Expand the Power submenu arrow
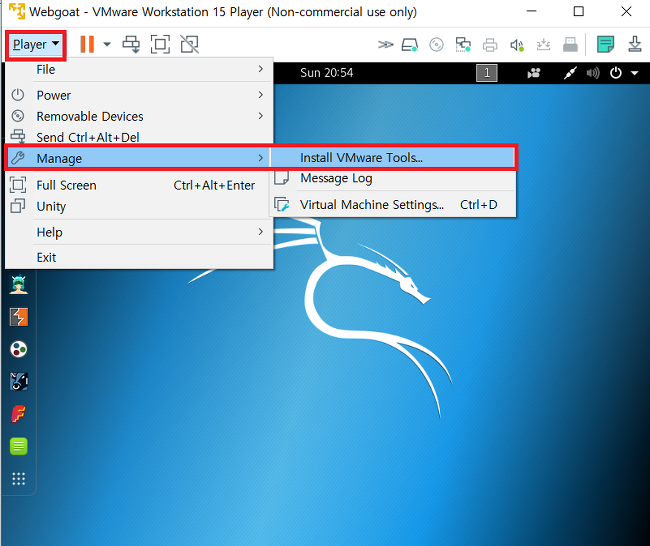This screenshot has height=546, width=650. pyautogui.click(x=260, y=95)
